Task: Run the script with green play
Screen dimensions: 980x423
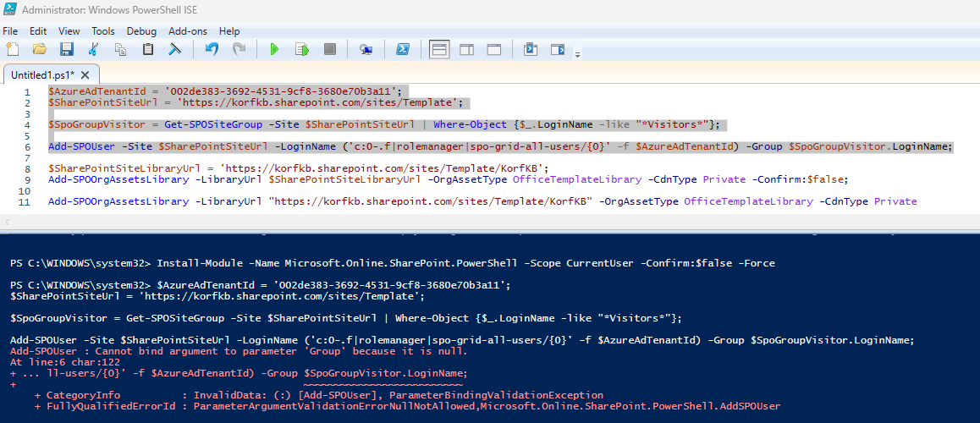Action: click(273, 49)
